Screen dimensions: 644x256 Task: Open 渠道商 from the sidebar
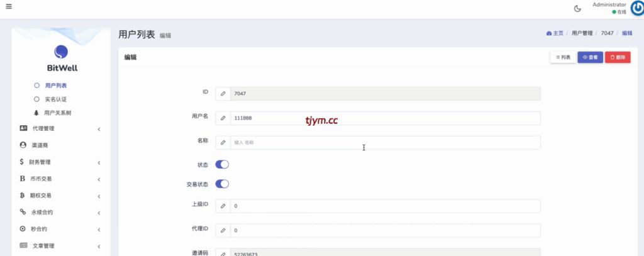pos(39,145)
